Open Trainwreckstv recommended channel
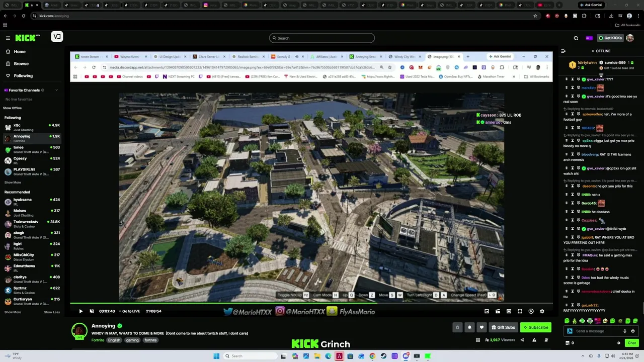This screenshot has height=362, width=644. coord(32,224)
